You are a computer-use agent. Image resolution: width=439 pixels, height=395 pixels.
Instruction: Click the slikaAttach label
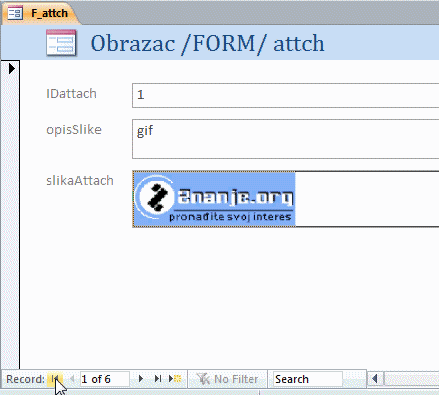tap(80, 180)
